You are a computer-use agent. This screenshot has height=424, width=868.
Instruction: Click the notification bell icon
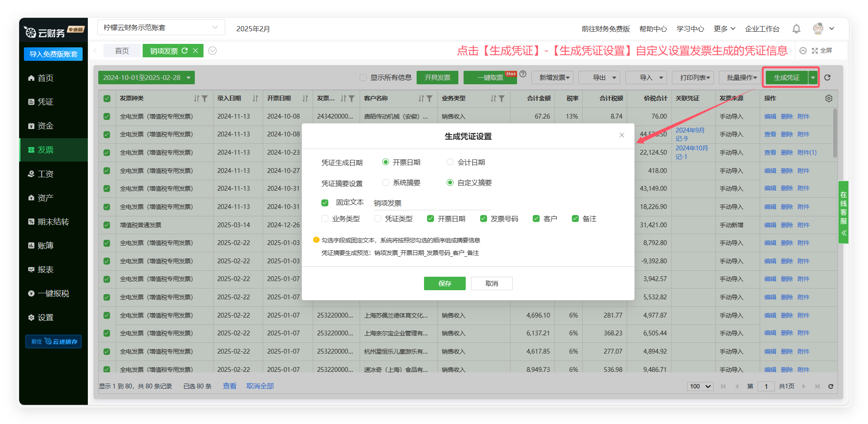coord(796,29)
